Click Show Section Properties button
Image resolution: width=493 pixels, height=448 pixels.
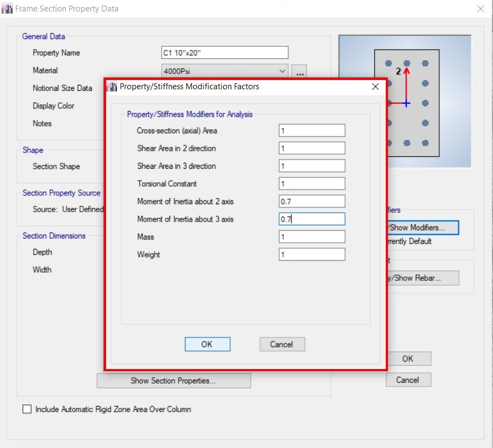tap(173, 381)
